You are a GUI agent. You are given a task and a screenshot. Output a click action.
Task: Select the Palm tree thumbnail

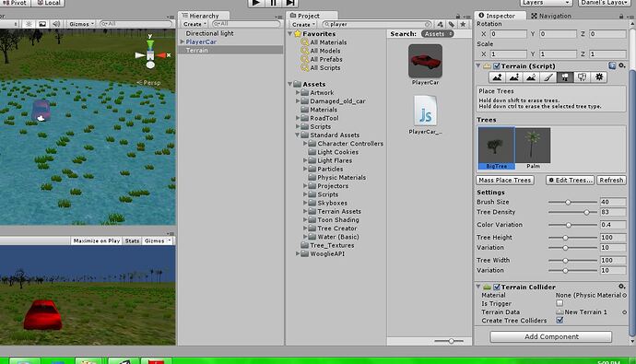[x=533, y=148]
